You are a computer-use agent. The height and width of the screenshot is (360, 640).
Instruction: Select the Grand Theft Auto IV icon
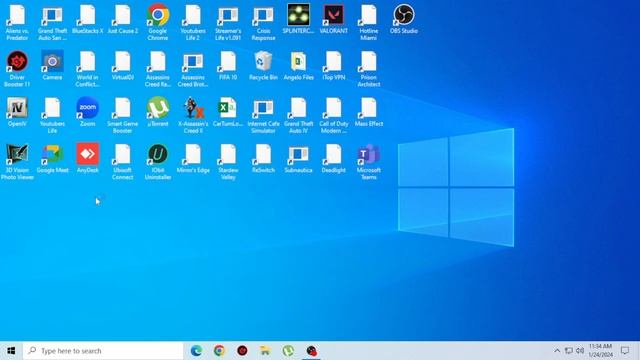(x=298, y=116)
